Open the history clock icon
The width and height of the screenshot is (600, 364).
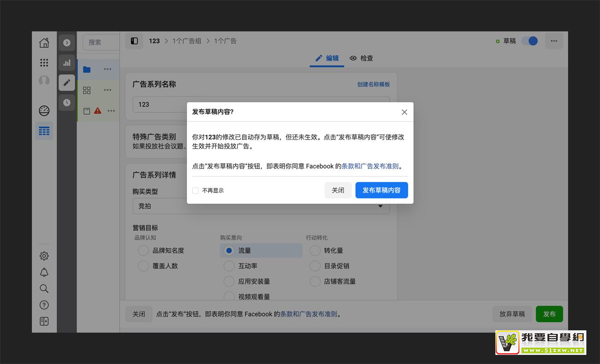67,102
